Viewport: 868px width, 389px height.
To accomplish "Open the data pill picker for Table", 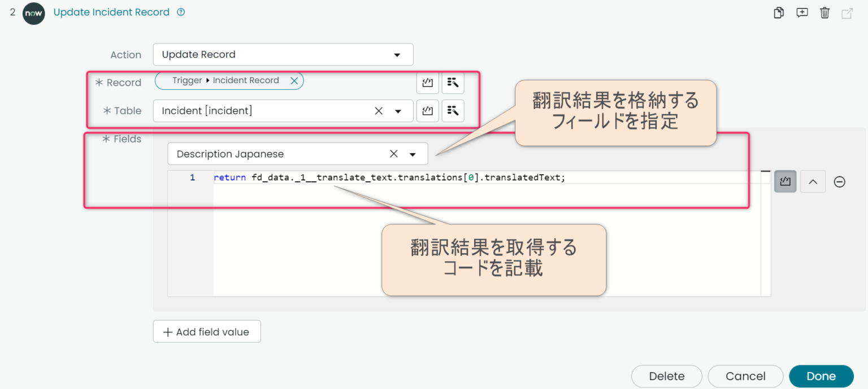I will [453, 111].
